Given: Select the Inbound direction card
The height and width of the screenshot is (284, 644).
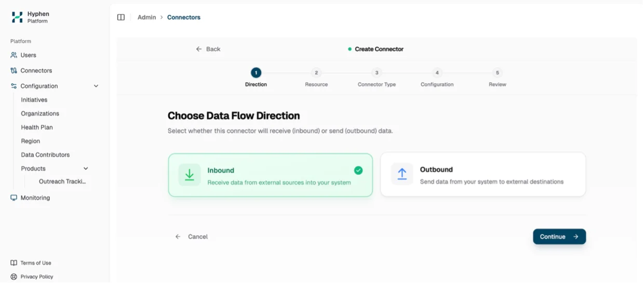Looking at the screenshot, I should pos(271,175).
